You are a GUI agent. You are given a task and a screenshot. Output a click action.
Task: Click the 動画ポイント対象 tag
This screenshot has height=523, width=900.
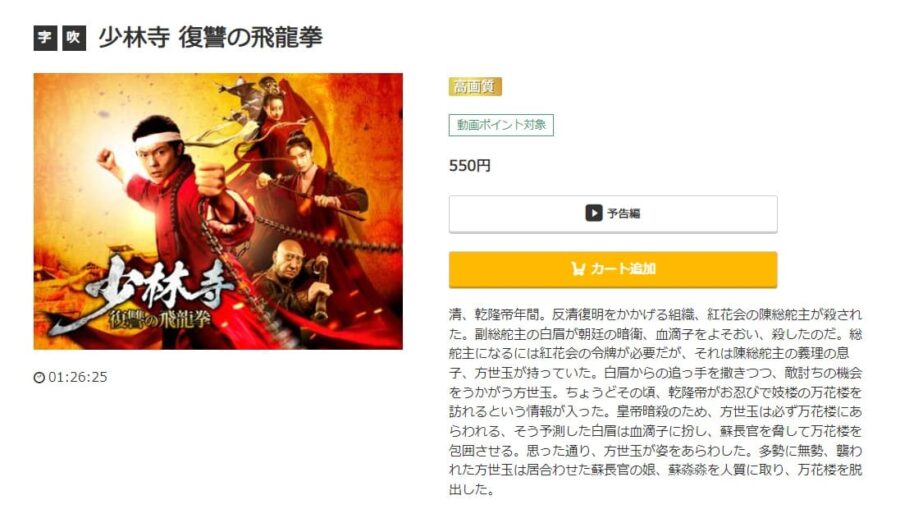click(501, 125)
